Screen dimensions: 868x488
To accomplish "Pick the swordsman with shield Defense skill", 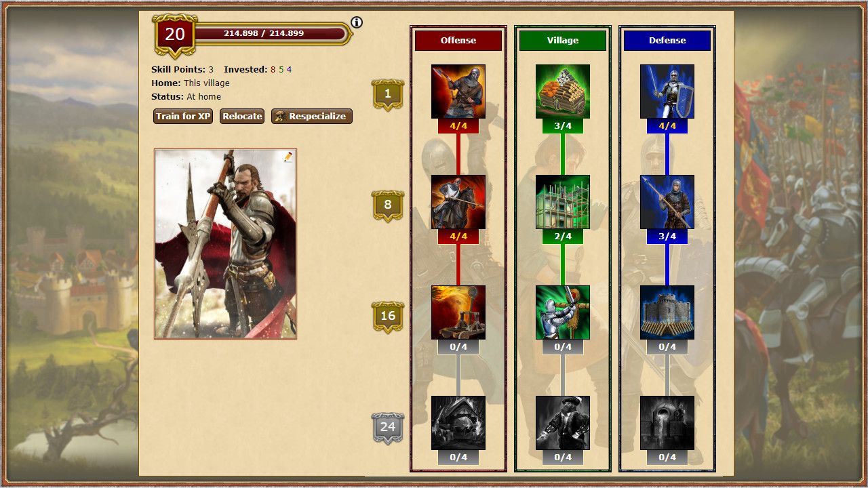I will [x=667, y=91].
